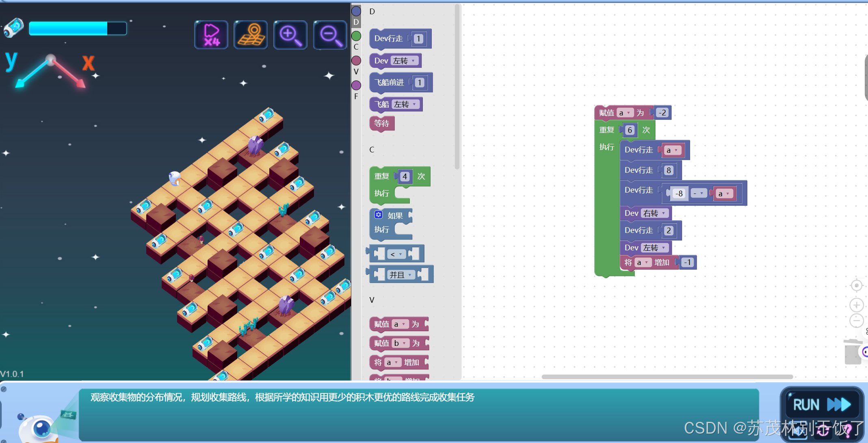Open the map location view icon
Screen dimensions: 868x443
tap(251, 35)
